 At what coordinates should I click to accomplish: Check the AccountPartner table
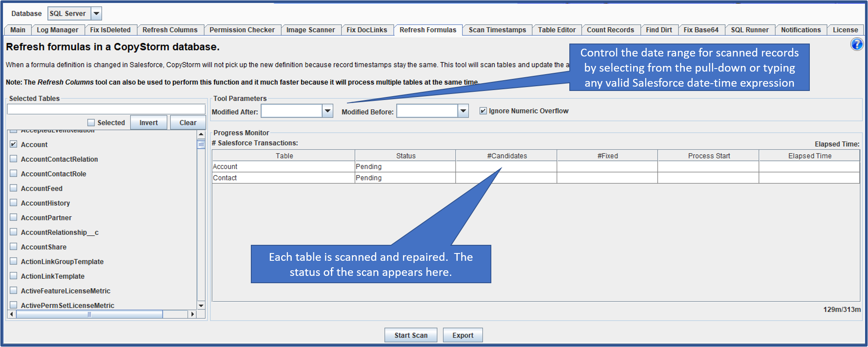coord(13,217)
